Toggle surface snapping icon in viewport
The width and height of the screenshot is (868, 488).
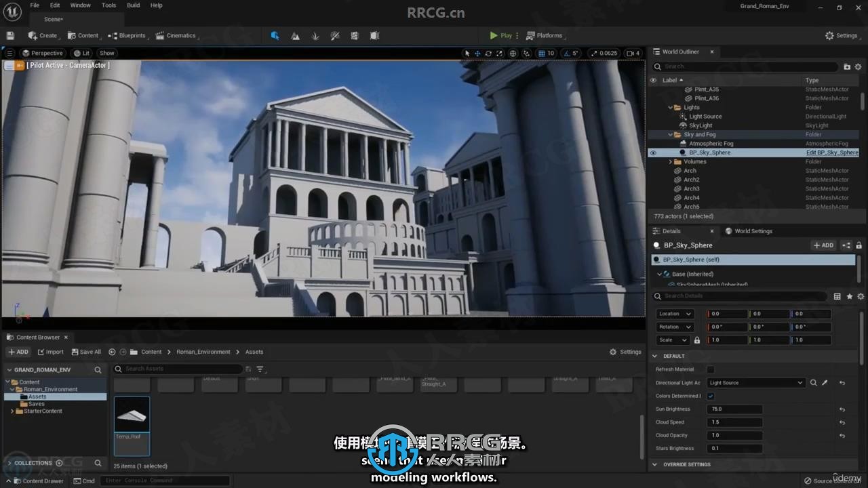point(527,53)
